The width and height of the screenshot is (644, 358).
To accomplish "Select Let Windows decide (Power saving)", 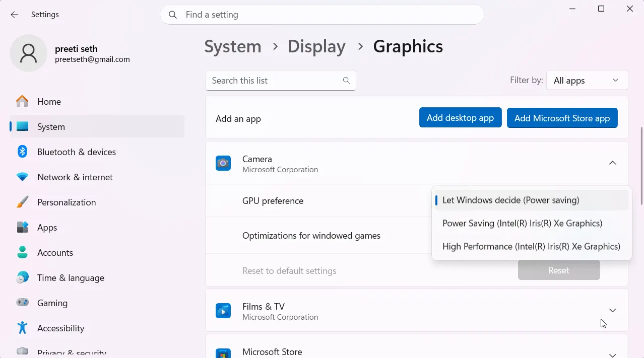I will tap(531, 200).
